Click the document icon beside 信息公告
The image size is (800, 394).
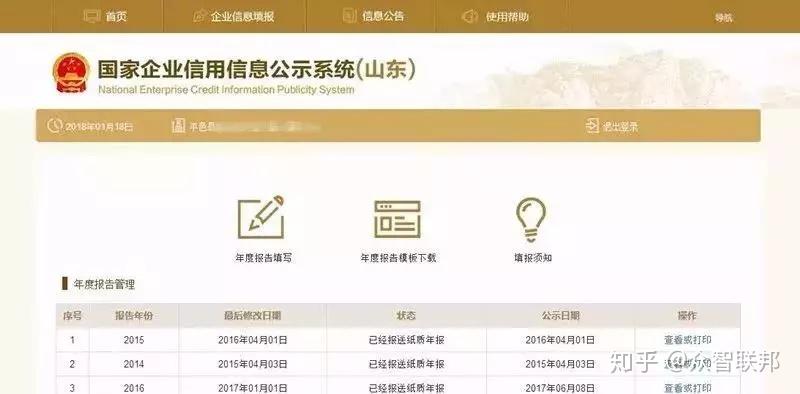[349, 16]
